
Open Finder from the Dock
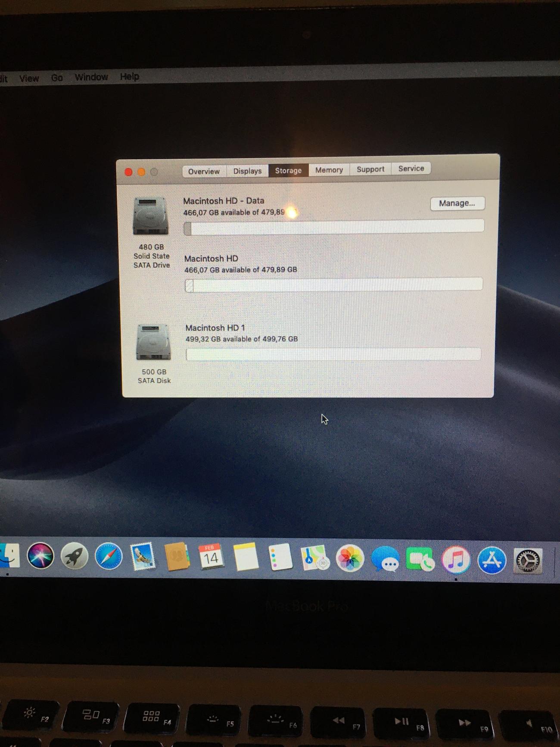click(x=9, y=556)
